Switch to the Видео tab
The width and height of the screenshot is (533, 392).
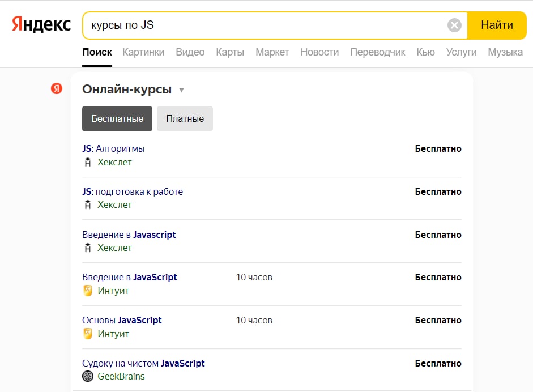coord(190,52)
